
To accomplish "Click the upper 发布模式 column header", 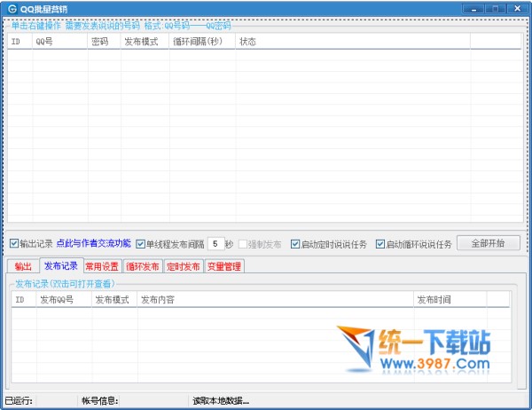I will click(145, 42).
